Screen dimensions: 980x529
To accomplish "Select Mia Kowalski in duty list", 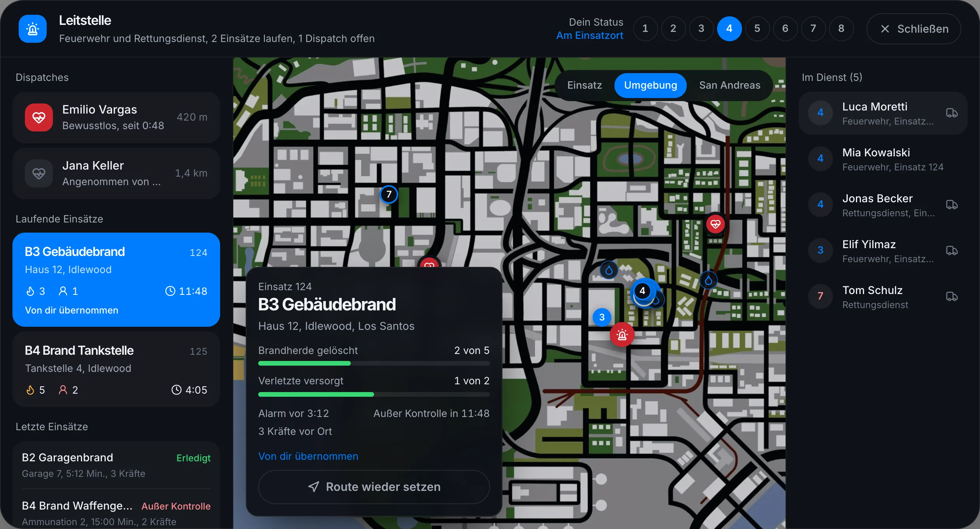I will click(x=883, y=159).
